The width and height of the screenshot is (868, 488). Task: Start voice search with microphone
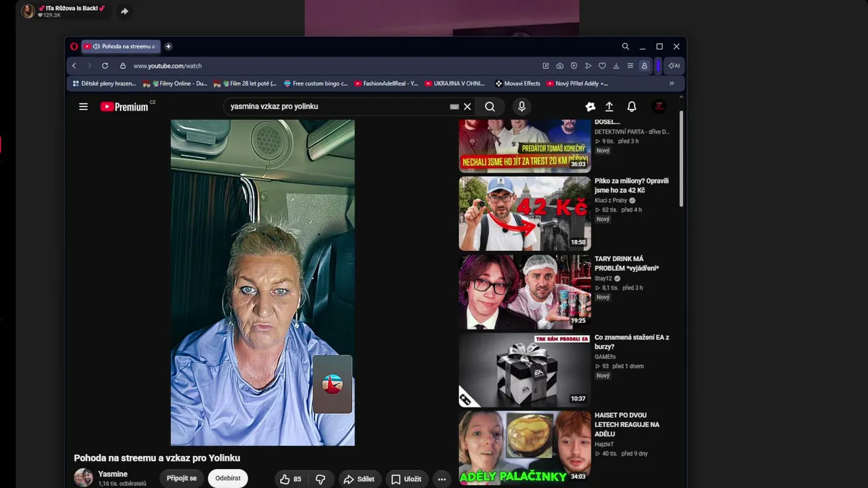click(521, 106)
